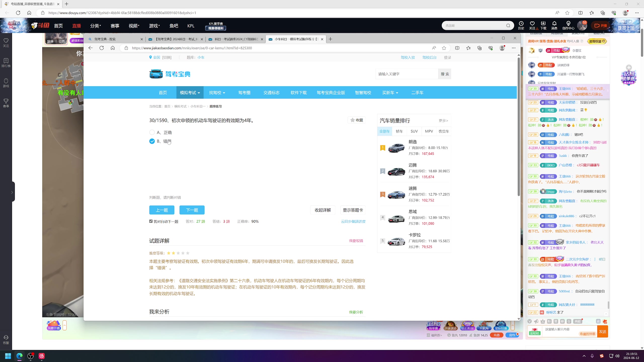644x362 pixels.
Task: Click 上一题 previous question button
Action: (162, 210)
